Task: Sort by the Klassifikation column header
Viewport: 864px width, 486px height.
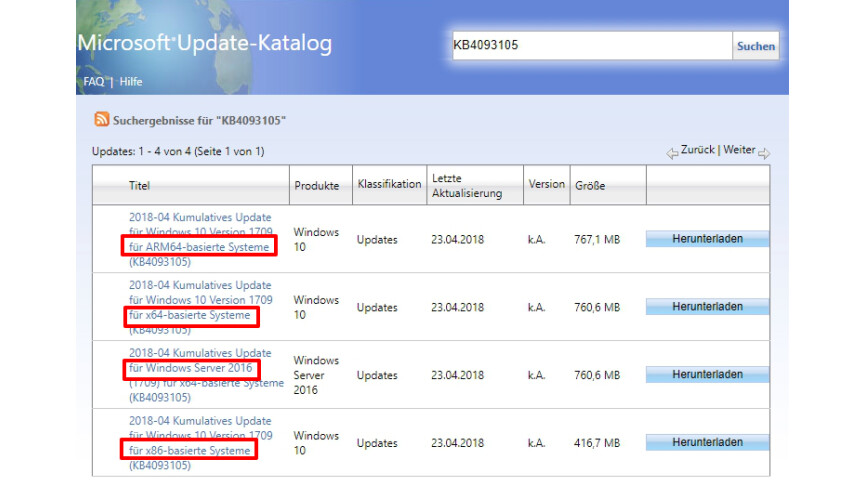Action: pyautogui.click(x=389, y=184)
